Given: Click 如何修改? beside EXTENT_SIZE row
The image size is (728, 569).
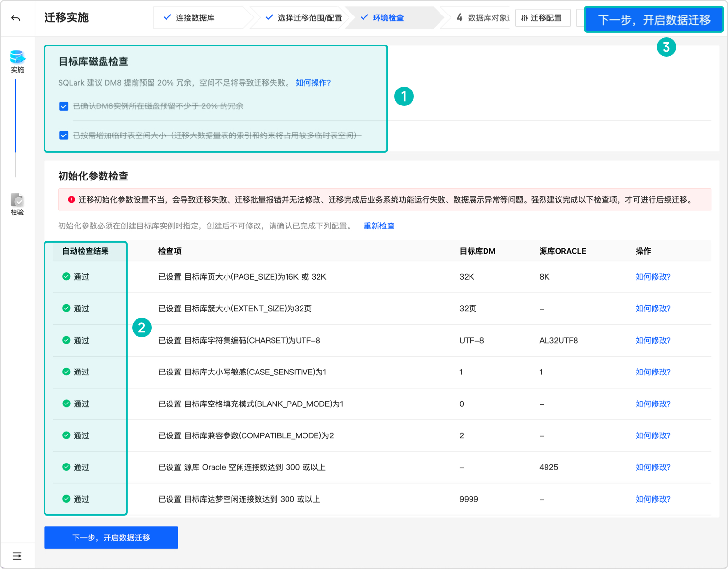Looking at the screenshot, I should pyautogui.click(x=652, y=308).
